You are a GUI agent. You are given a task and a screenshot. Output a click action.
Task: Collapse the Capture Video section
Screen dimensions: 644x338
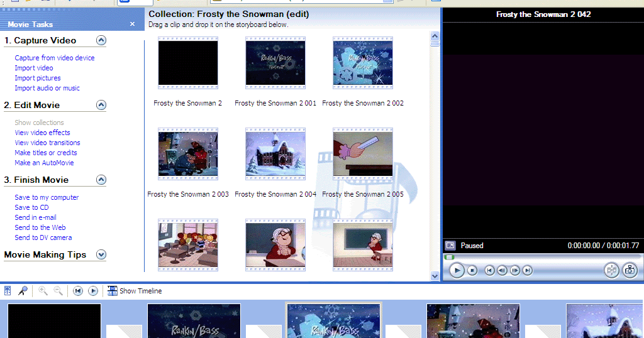click(101, 40)
